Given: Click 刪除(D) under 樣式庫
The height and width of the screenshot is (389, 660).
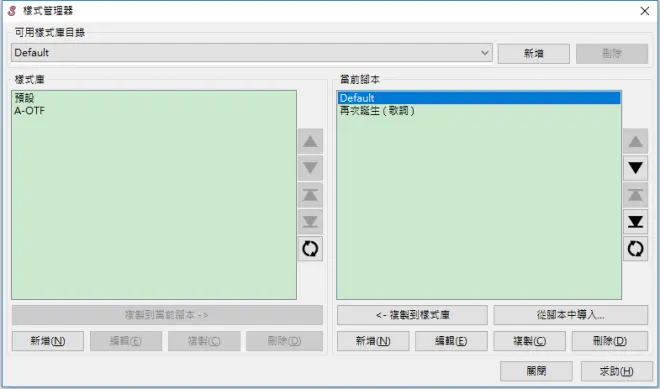Looking at the screenshot, I should [285, 341].
